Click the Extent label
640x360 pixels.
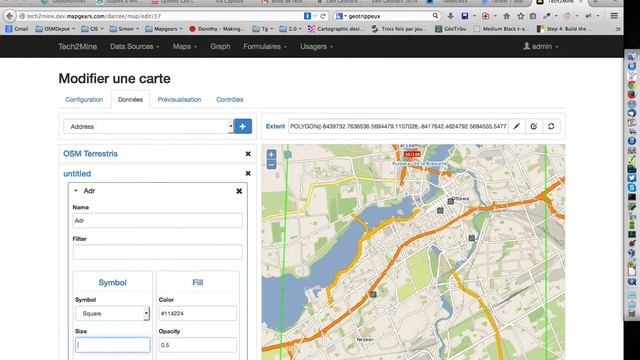click(x=275, y=127)
